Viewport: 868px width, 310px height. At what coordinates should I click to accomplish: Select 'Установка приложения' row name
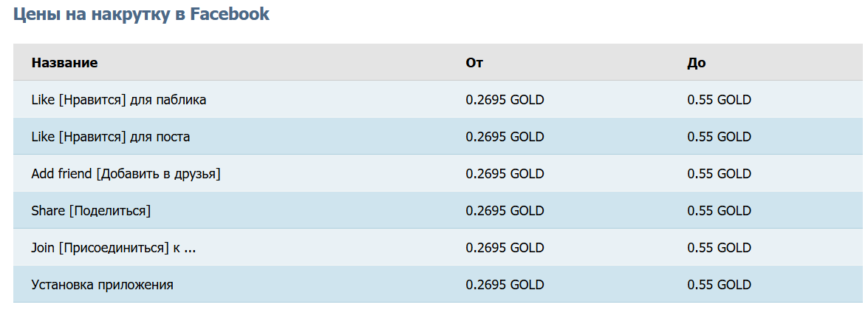point(103,285)
